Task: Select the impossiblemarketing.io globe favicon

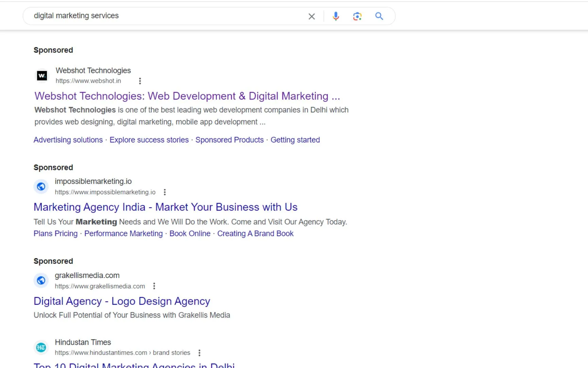Action: tap(41, 186)
